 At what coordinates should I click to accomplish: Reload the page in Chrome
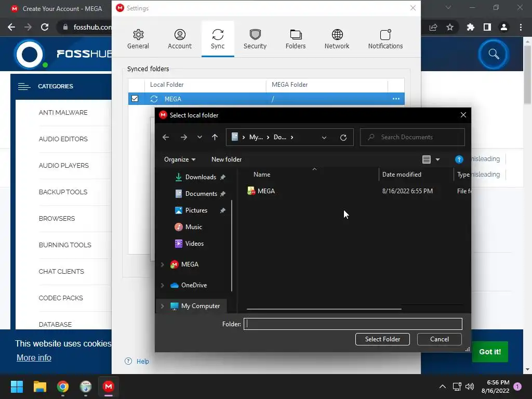click(45, 27)
